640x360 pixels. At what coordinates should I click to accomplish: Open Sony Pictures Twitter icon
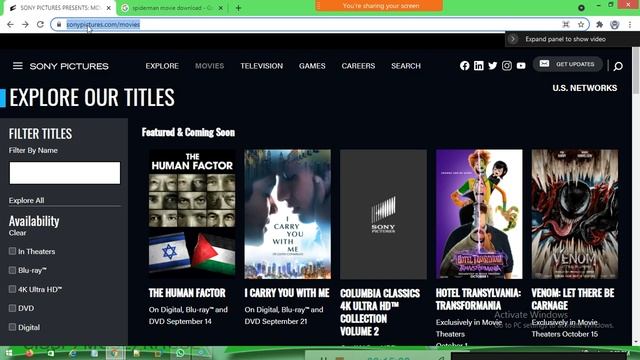[x=493, y=66]
